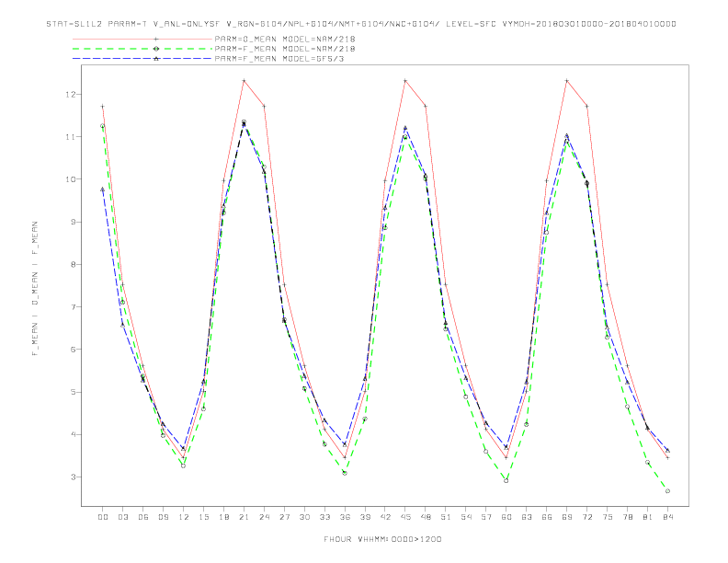Click y-axis tick label 11
Screen dimensions: 728x563
pyautogui.click(x=71, y=137)
